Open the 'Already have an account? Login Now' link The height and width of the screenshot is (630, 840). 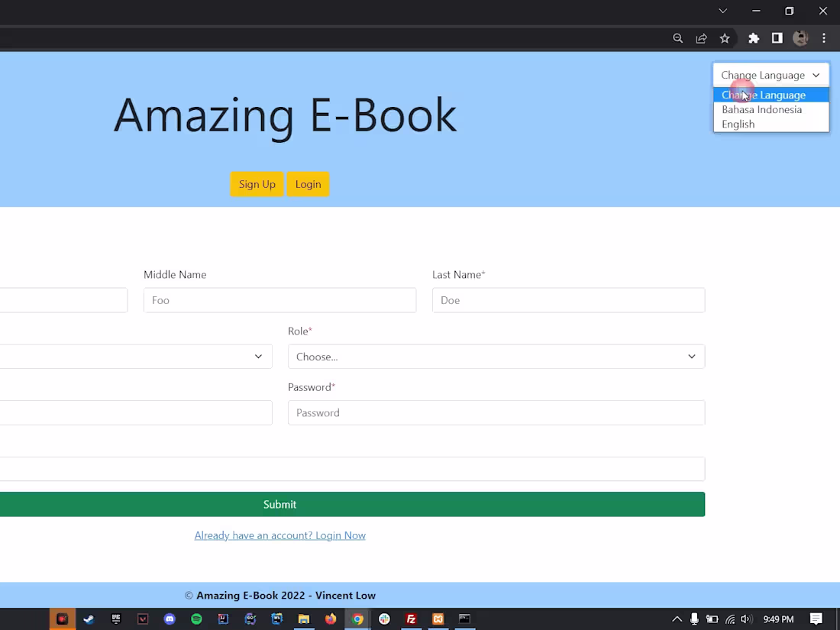tap(279, 535)
